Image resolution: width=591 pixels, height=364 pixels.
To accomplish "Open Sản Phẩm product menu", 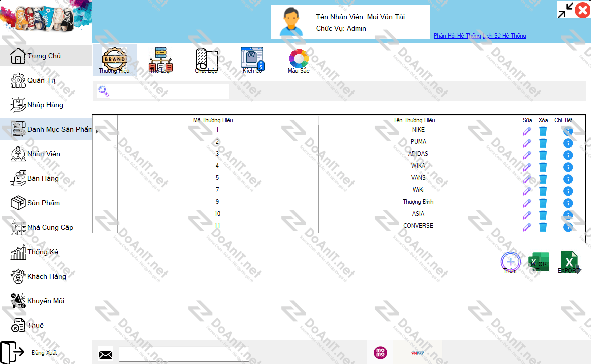I will click(x=46, y=203).
